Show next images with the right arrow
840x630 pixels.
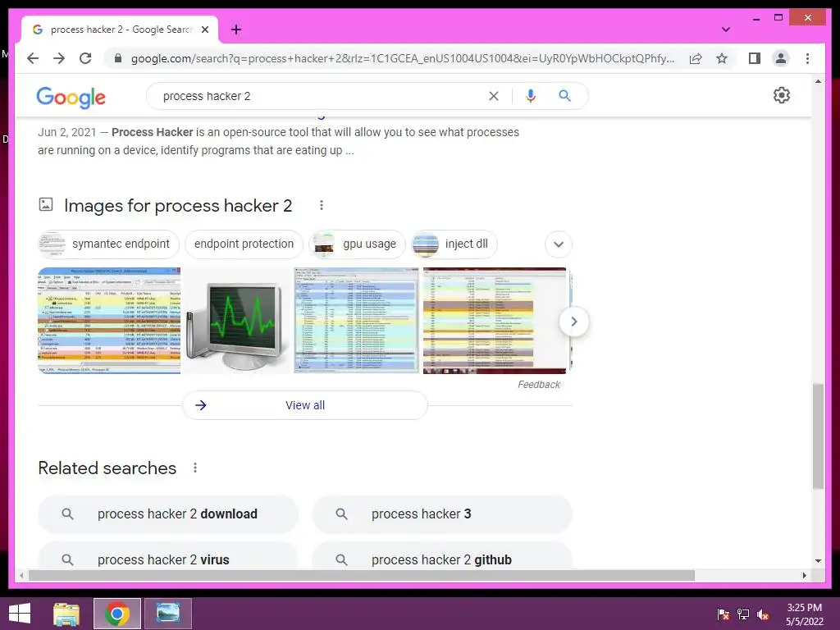coord(573,322)
